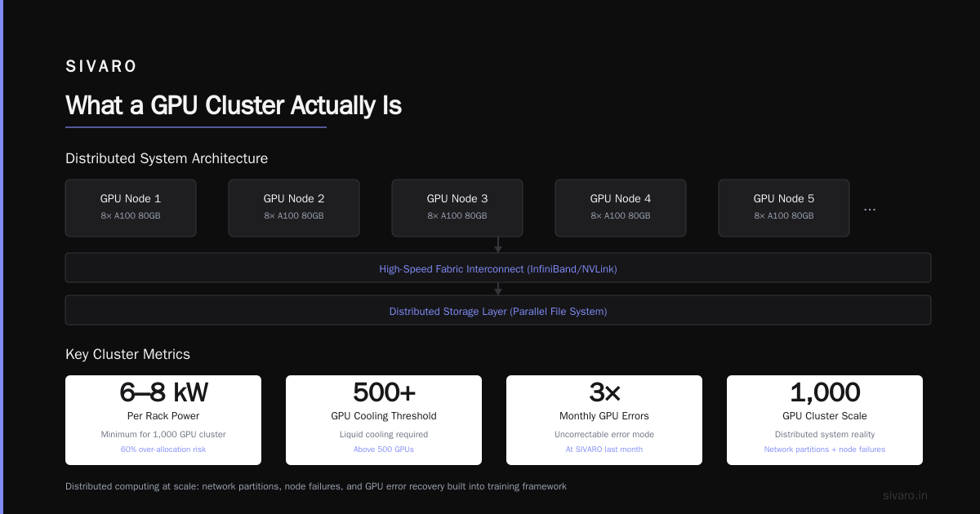This screenshot has width=980, height=514.
Task: Select the GPU Node 3 card
Action: pyautogui.click(x=457, y=208)
